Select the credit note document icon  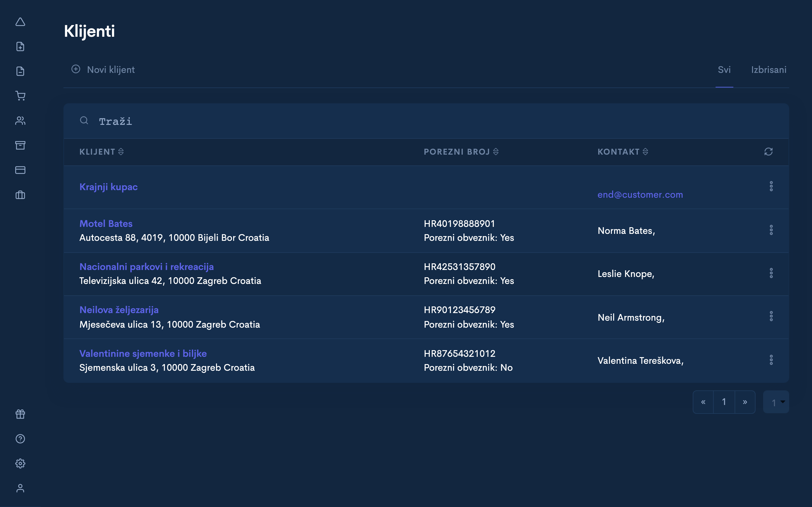pos(21,71)
